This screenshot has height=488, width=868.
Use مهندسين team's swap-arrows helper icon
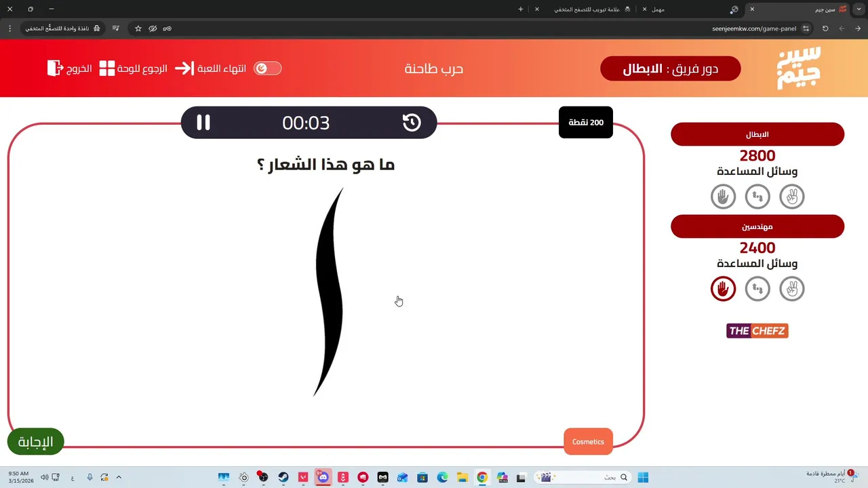pyautogui.click(x=757, y=289)
